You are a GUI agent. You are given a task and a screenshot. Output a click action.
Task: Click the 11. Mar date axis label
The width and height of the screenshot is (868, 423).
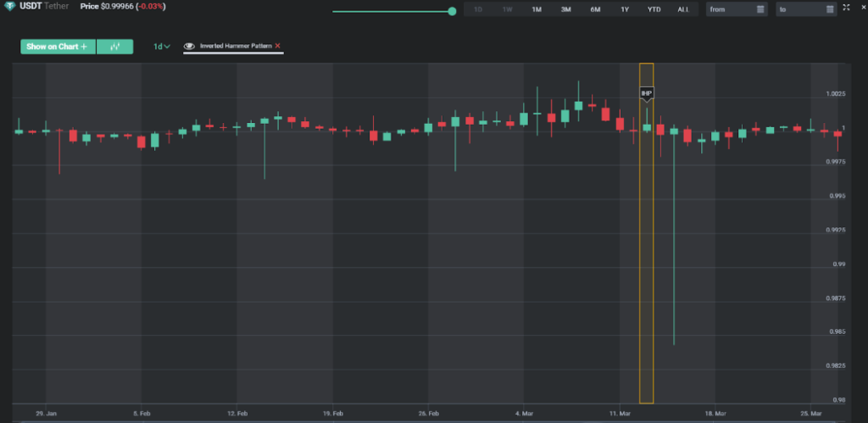pyautogui.click(x=620, y=414)
